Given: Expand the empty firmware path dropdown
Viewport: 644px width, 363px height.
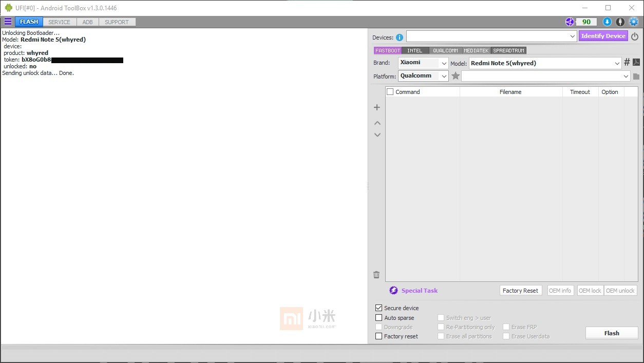Looking at the screenshot, I should (626, 77).
